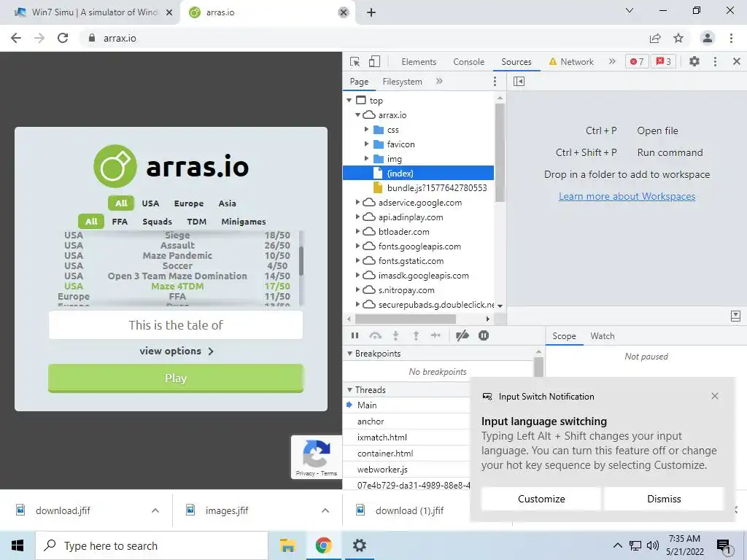Open Sources navigator three-dot menu
The width and height of the screenshot is (747, 560).
[495, 82]
